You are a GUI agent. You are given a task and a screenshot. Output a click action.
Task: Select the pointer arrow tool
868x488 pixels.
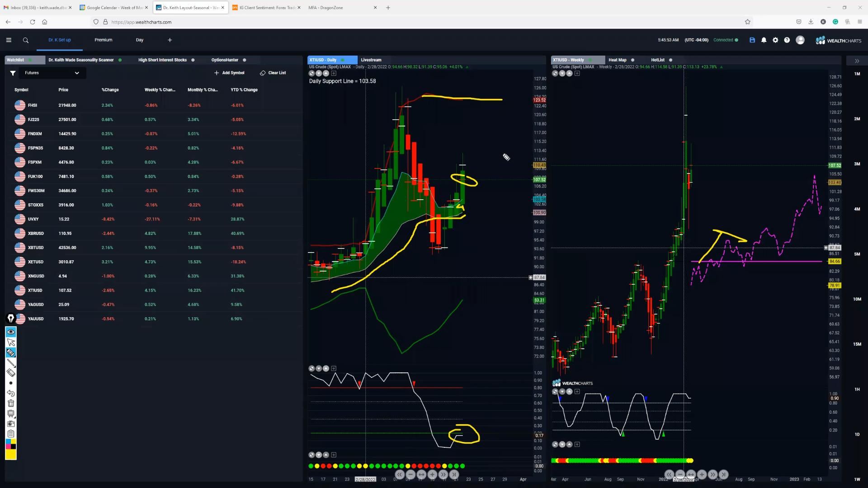point(11,343)
